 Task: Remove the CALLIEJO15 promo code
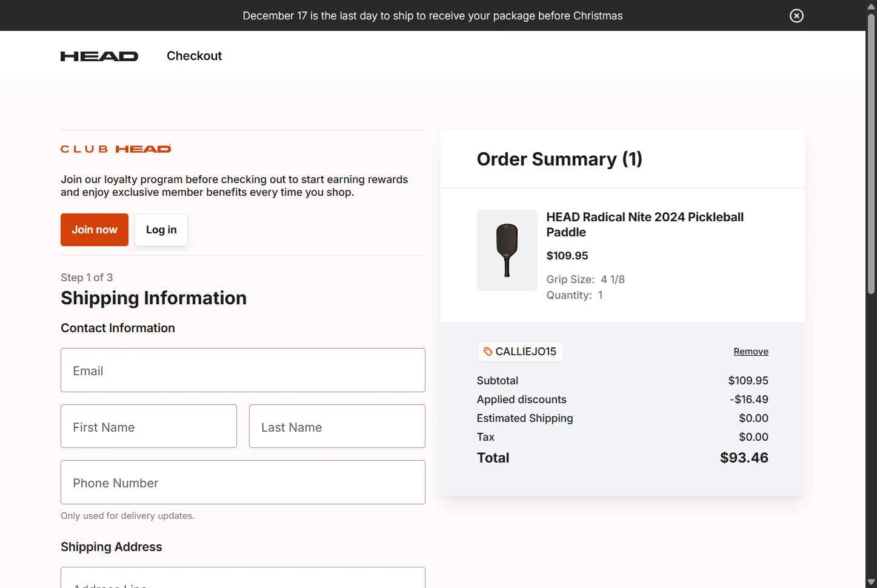pyautogui.click(x=751, y=352)
